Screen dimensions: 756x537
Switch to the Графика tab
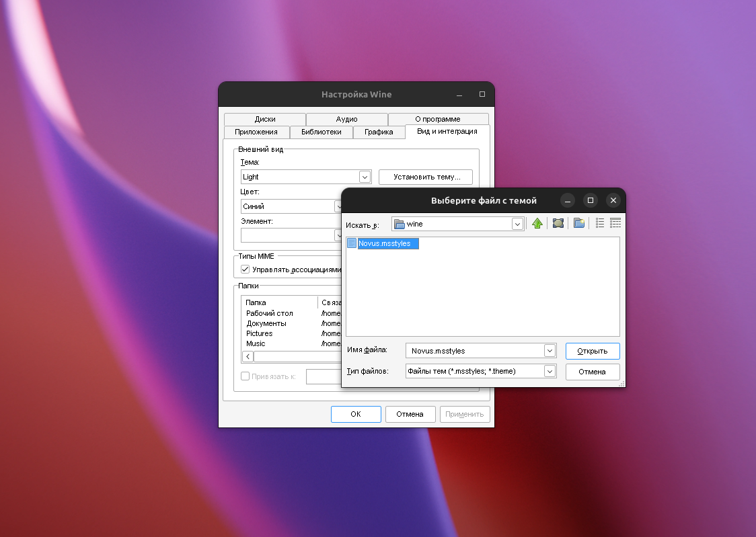(x=379, y=132)
